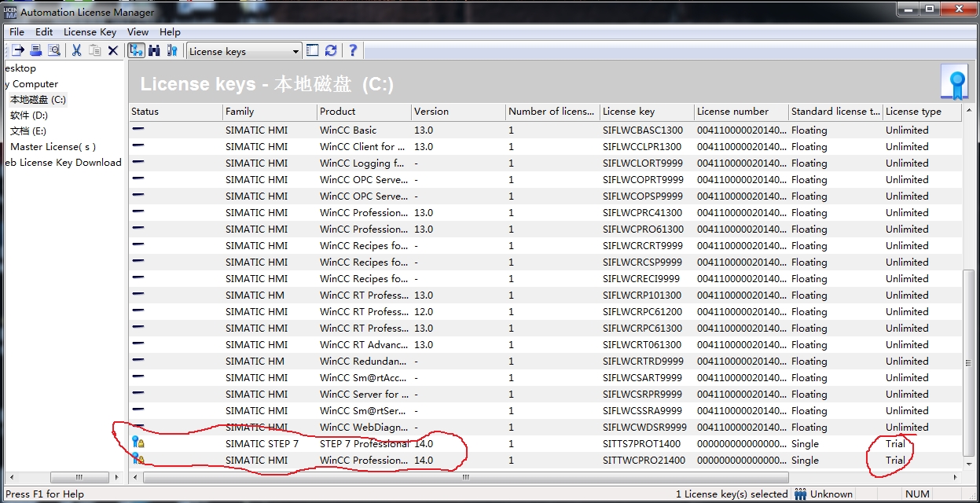
Task: Select the SIFLWCLORT9999 license key cell
Action: (643, 163)
